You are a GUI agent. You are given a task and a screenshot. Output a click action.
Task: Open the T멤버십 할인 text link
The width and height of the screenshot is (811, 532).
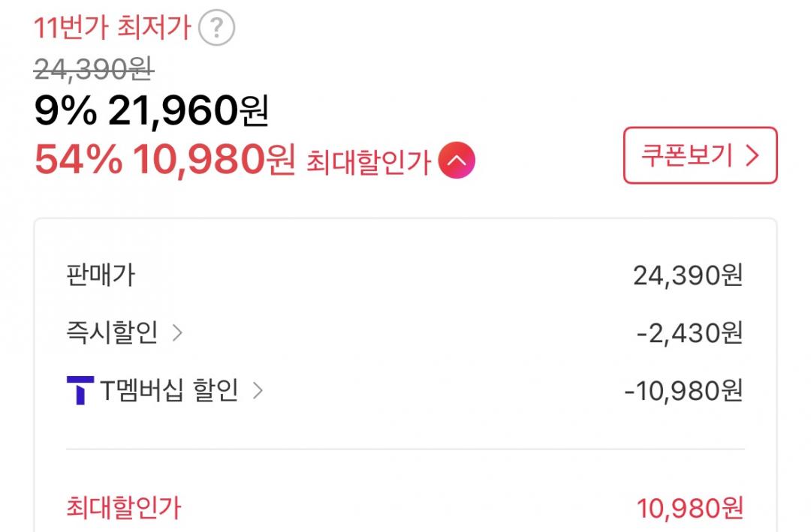pyautogui.click(x=169, y=390)
